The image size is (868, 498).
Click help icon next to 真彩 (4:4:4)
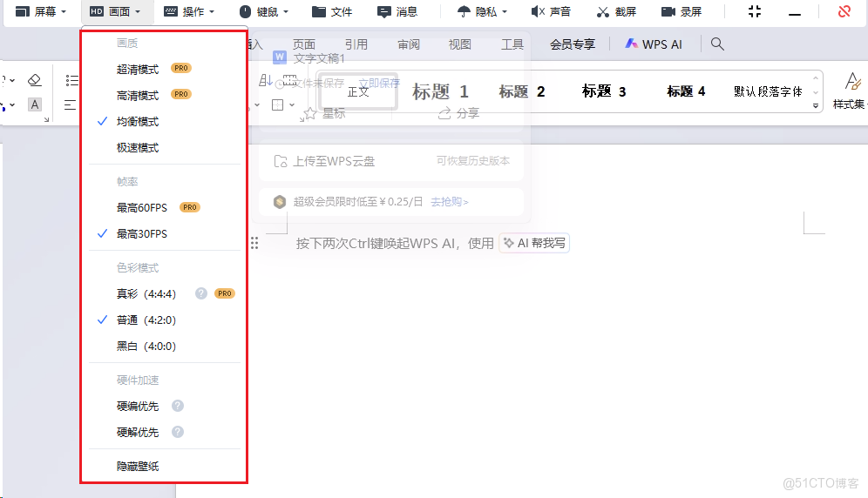pyautogui.click(x=201, y=293)
